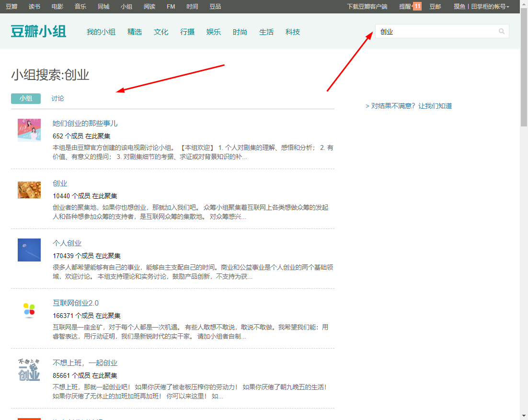Open the 11 reminders notification badge

417,6
